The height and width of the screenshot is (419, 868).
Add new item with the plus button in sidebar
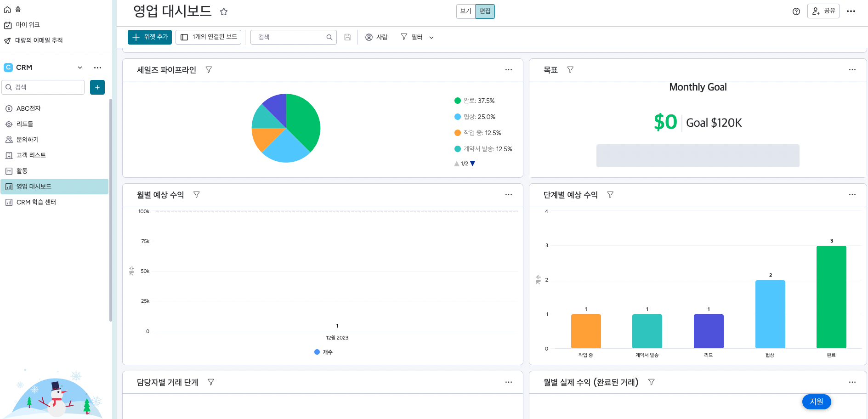97,87
